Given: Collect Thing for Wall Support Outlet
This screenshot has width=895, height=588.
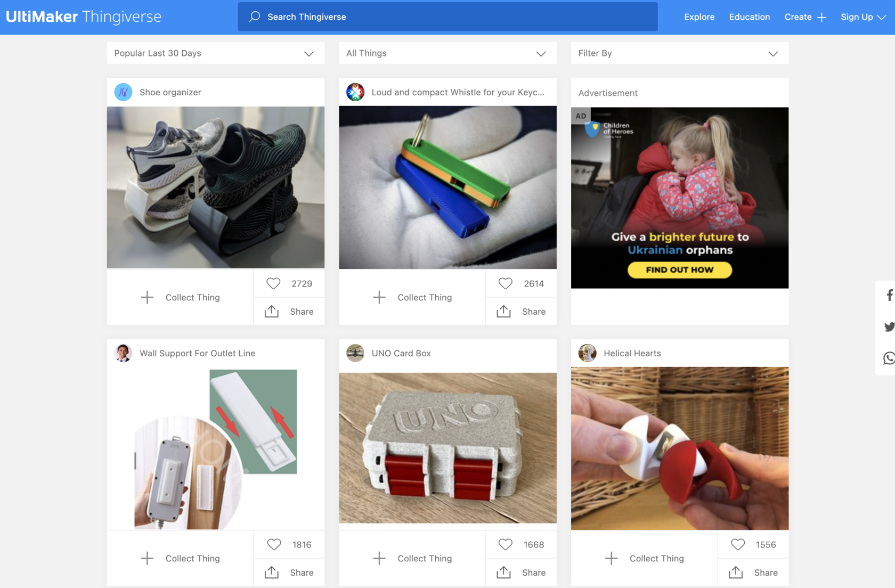Looking at the screenshot, I should click(180, 558).
